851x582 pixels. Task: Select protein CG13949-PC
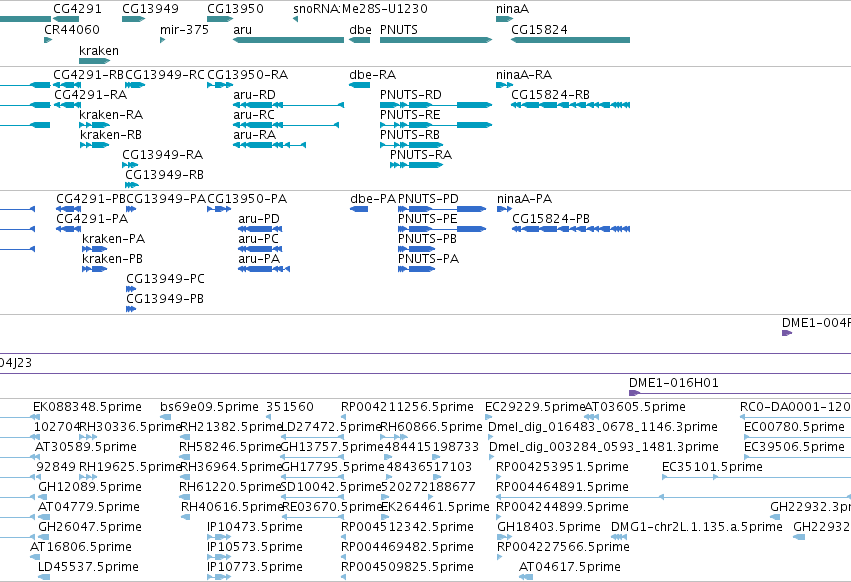[x=131, y=289]
